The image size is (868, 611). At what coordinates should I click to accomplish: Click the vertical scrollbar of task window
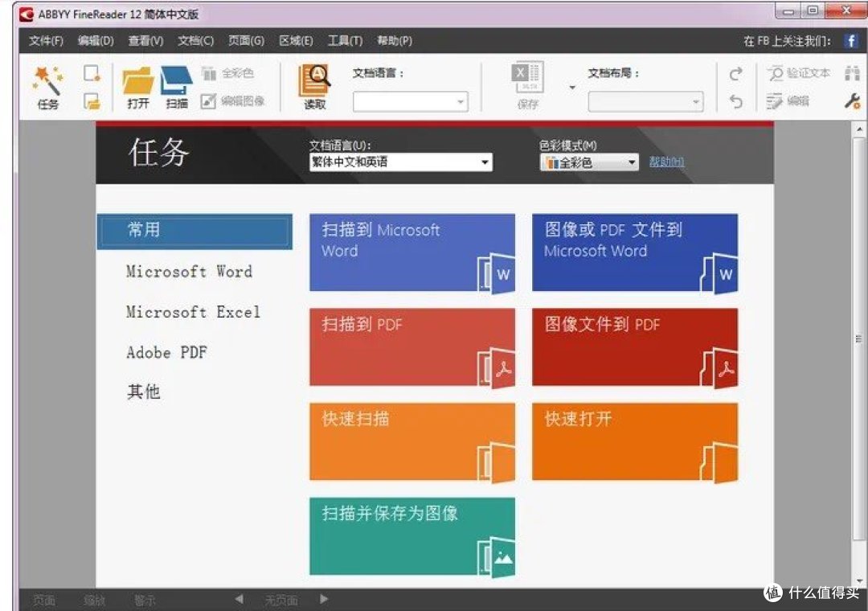click(858, 338)
